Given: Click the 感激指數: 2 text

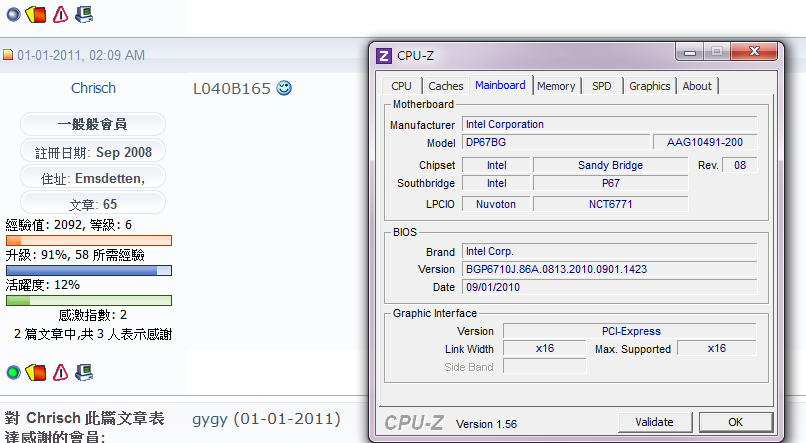Looking at the screenshot, I should pyautogui.click(x=93, y=315).
